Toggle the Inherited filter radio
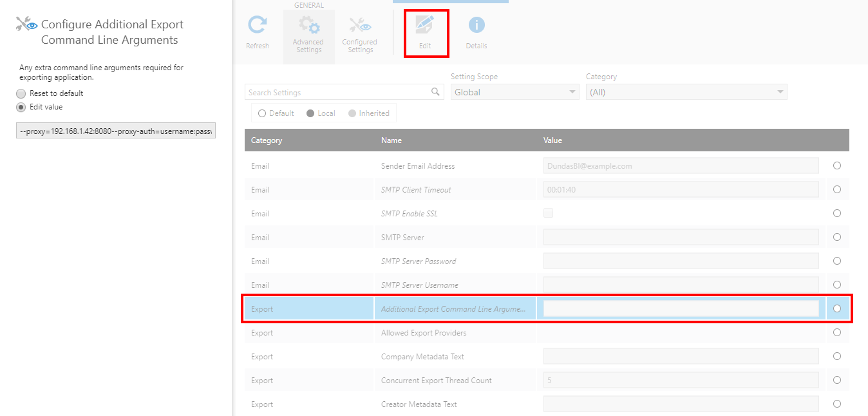 (352, 113)
